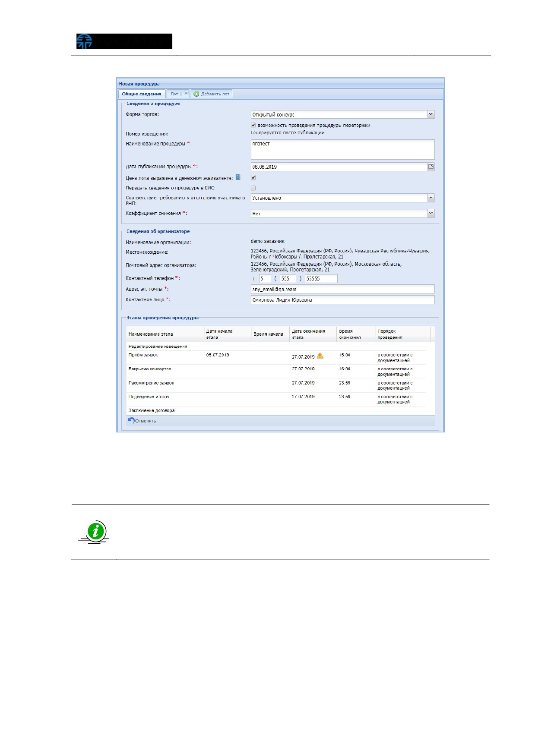
Task: Open the Коэффициент снижения dropdown
Action: [431, 213]
